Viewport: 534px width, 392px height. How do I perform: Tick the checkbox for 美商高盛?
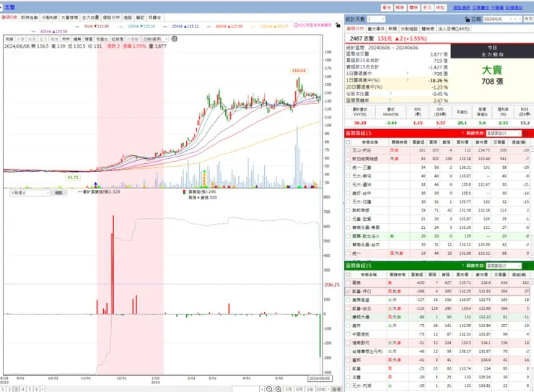pyautogui.click(x=348, y=300)
